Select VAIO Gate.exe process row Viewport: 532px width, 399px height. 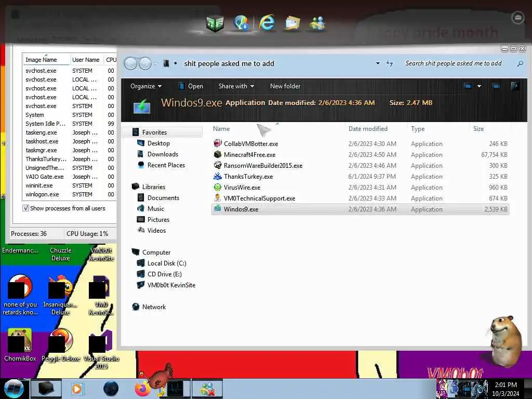pyautogui.click(x=70, y=177)
